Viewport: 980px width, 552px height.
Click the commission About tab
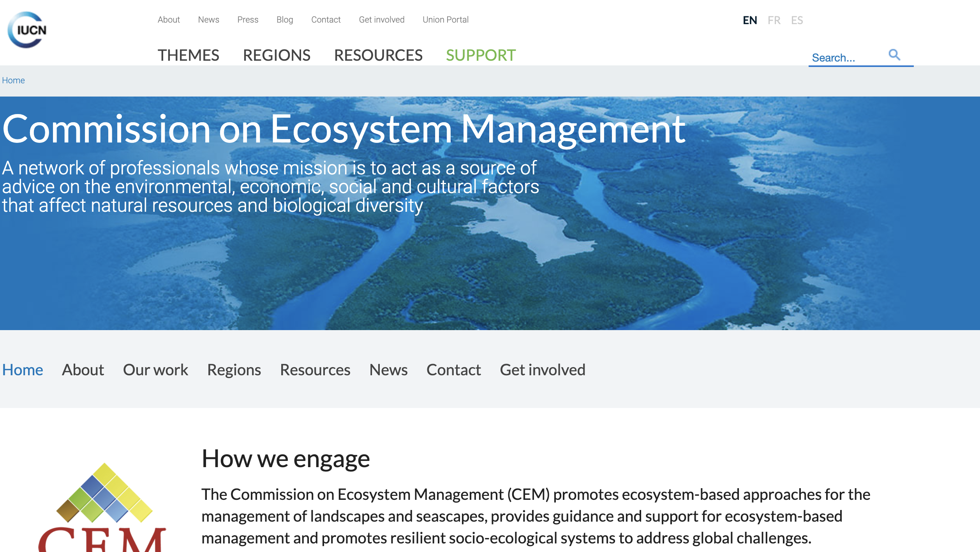point(83,370)
